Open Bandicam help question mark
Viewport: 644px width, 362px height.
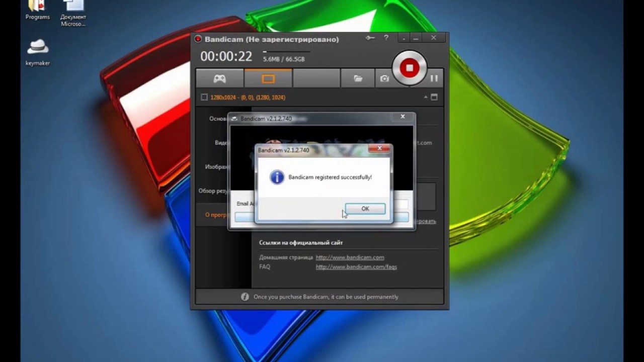point(386,38)
